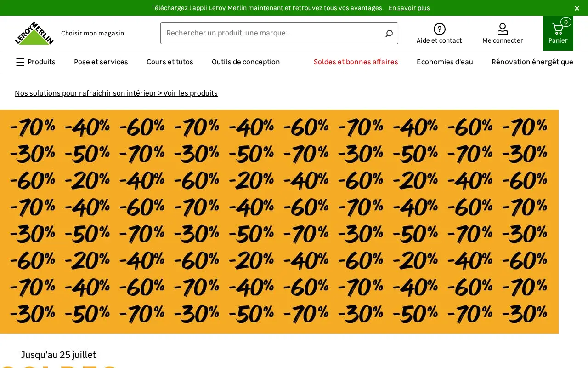
Task: Click the Leroy Merlin logo
Action: tap(34, 33)
